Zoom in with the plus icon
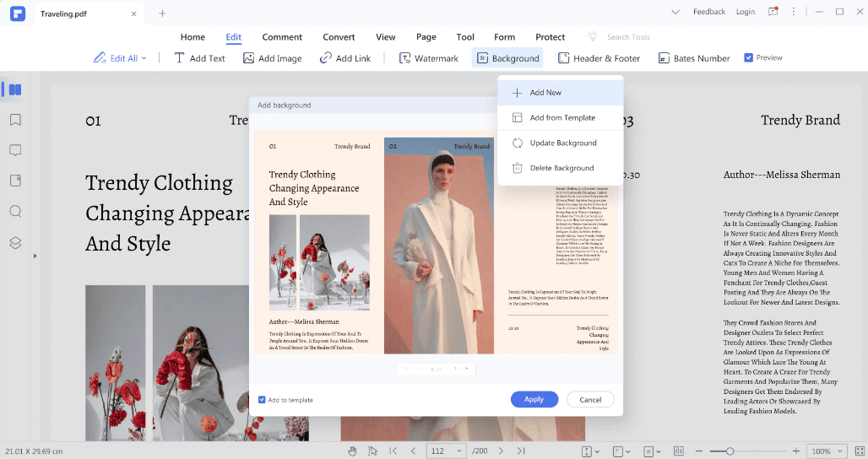Screen dimensions: 868x459 click(x=796, y=451)
